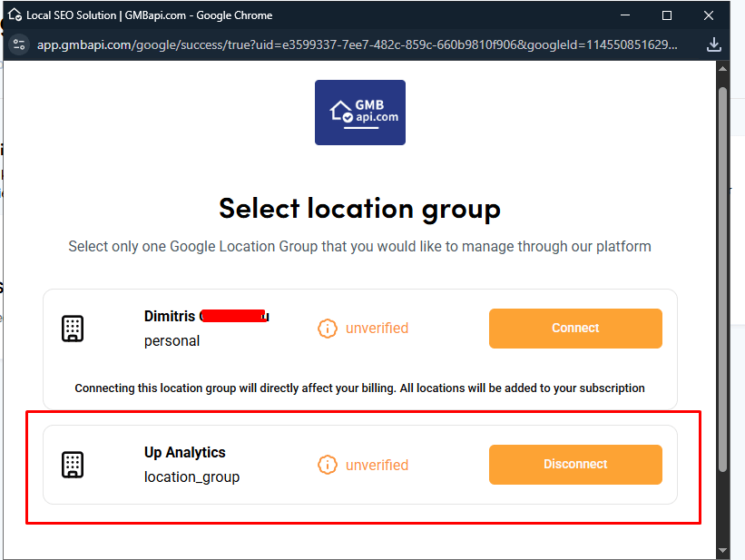This screenshot has height=560, width=745.
Task: Click the info icon beside Up Analytics unverified
Action: 328,465
